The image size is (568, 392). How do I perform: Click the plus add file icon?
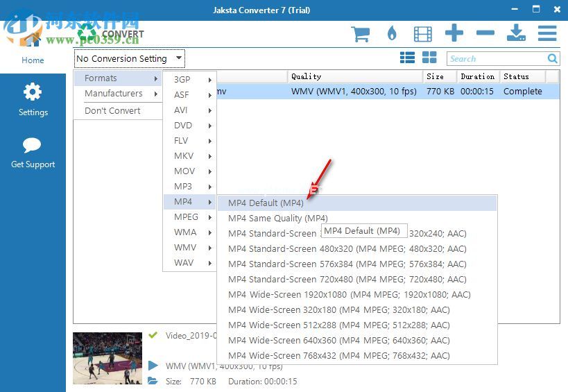tap(454, 33)
